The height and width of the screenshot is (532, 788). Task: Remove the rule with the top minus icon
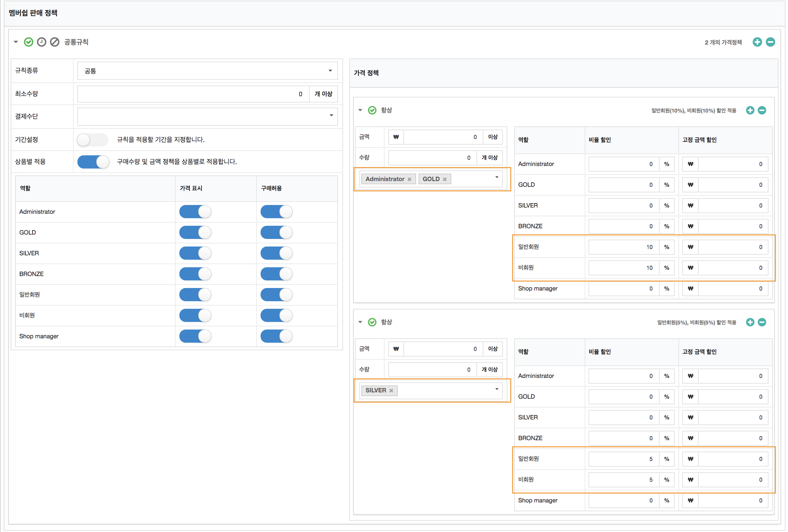[x=770, y=42]
